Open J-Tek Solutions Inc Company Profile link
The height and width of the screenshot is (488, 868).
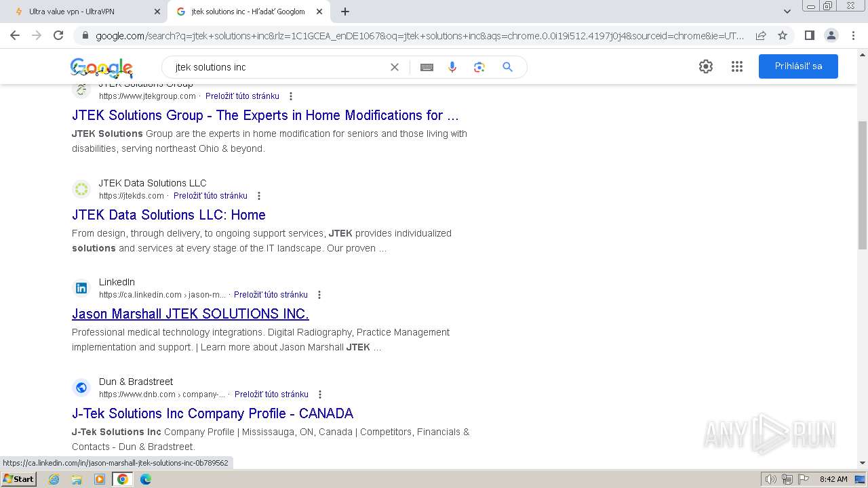(213, 413)
